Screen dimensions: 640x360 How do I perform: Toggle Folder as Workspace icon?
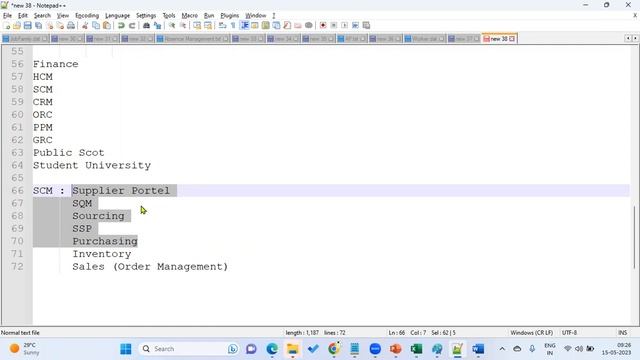tap(298, 25)
